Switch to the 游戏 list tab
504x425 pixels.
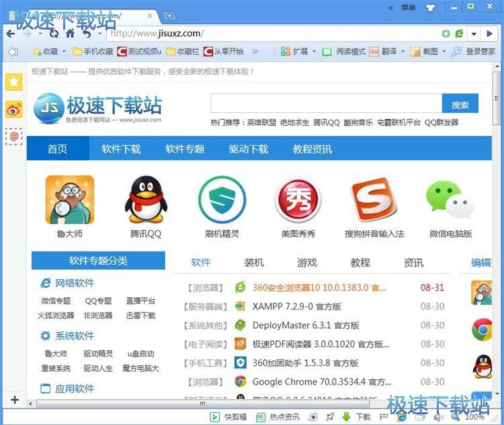(x=307, y=262)
